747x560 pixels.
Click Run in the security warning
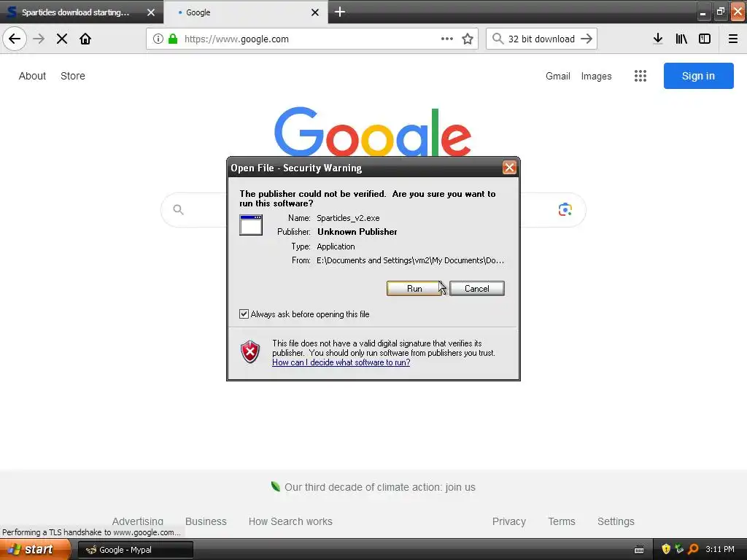(414, 289)
